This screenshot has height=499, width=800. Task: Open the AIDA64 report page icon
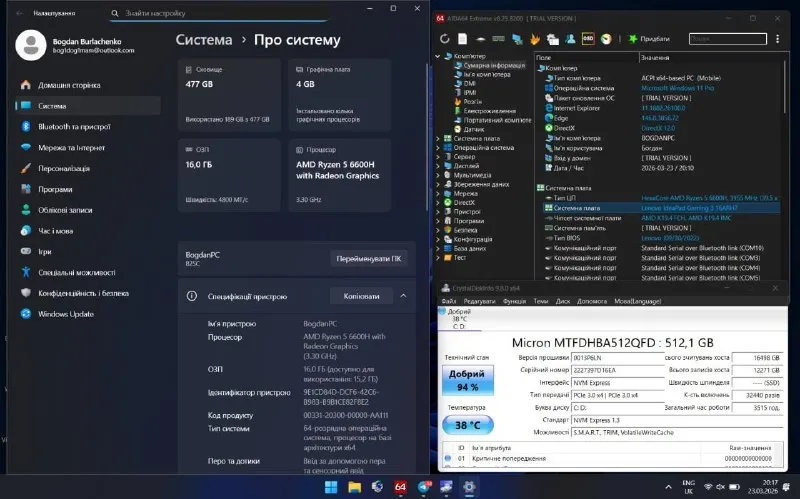pos(462,39)
